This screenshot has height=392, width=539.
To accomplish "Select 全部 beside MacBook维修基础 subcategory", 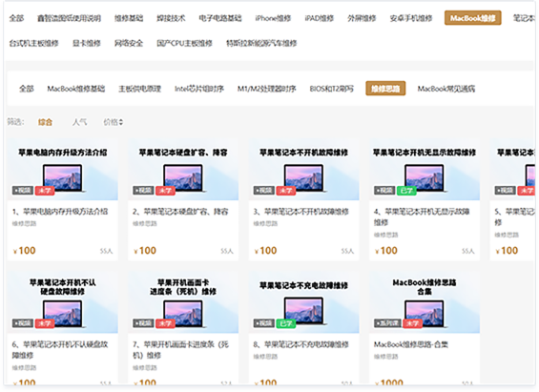I will pyautogui.click(x=27, y=89).
